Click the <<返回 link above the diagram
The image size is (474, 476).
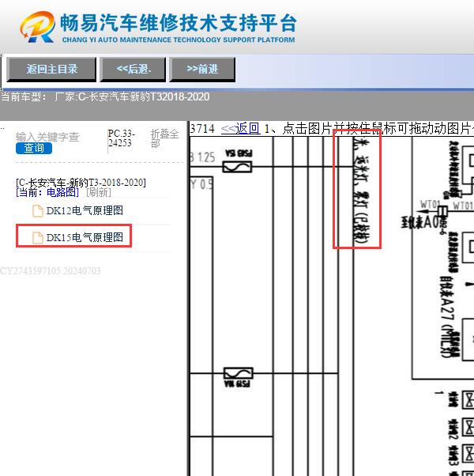click(240, 129)
